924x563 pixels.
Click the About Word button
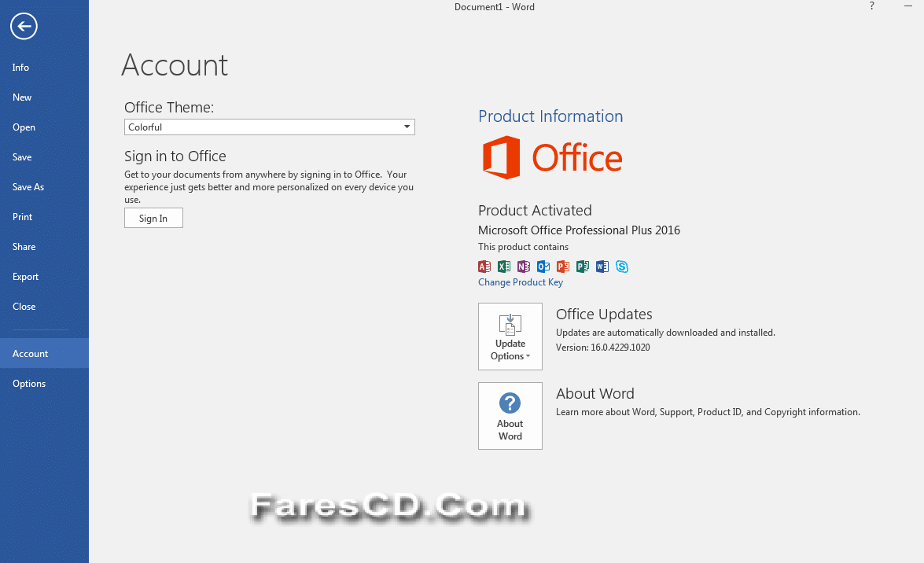pyautogui.click(x=510, y=416)
